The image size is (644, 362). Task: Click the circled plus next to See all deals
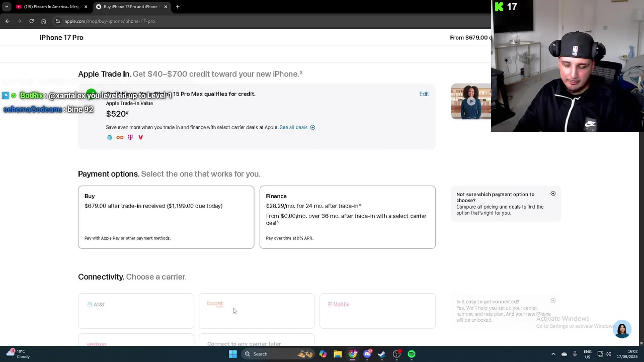[x=312, y=127]
